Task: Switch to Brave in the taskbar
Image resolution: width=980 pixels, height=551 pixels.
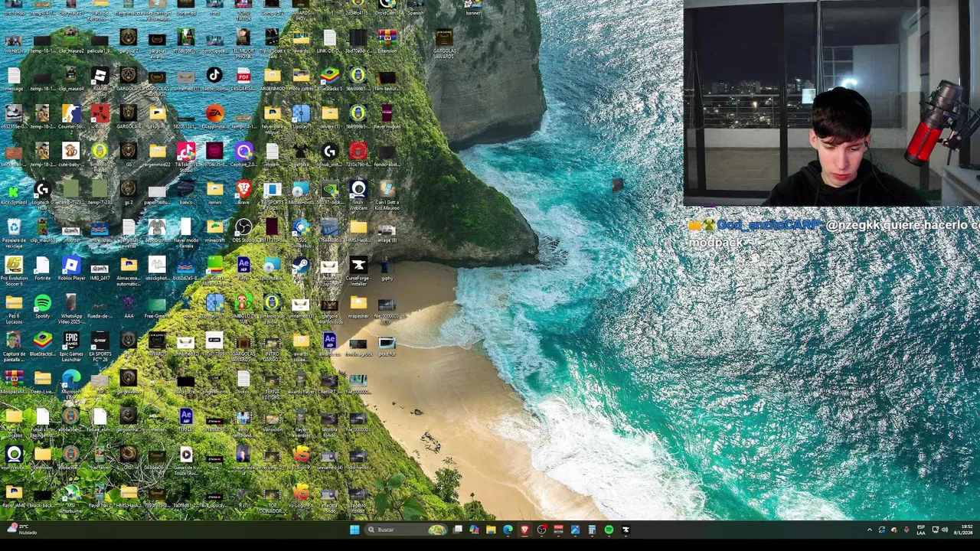Action: 524,530
